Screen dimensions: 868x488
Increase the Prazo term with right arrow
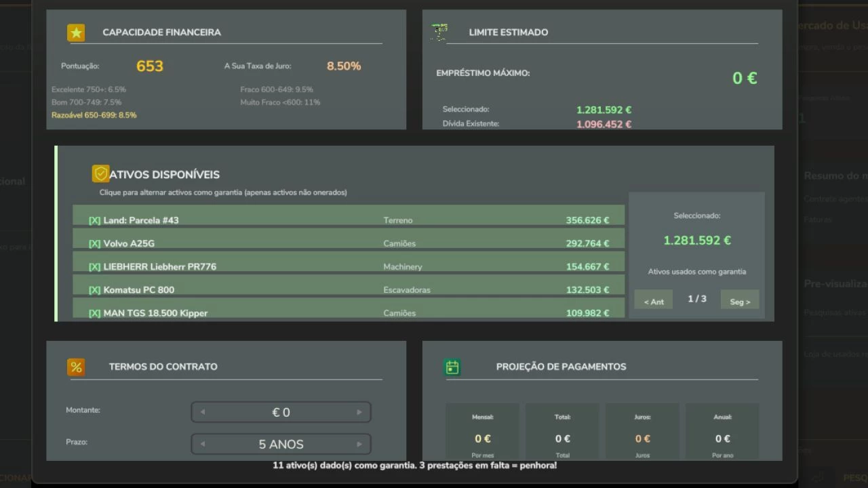(359, 444)
